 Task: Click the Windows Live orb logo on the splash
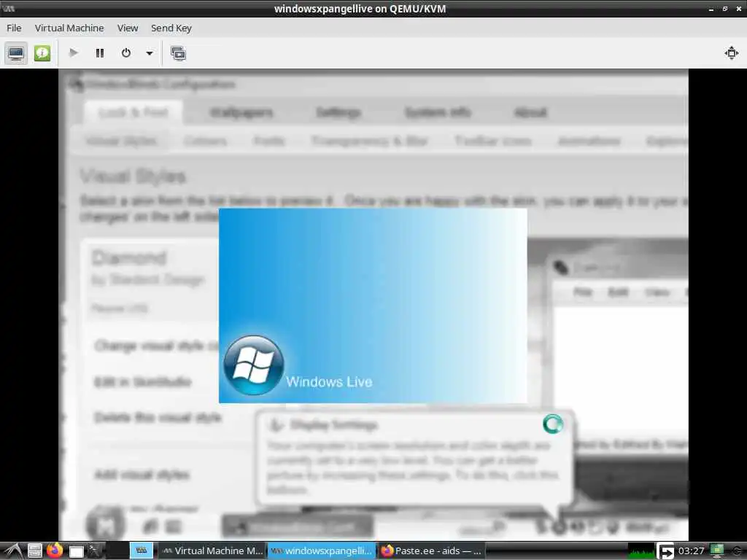point(254,366)
